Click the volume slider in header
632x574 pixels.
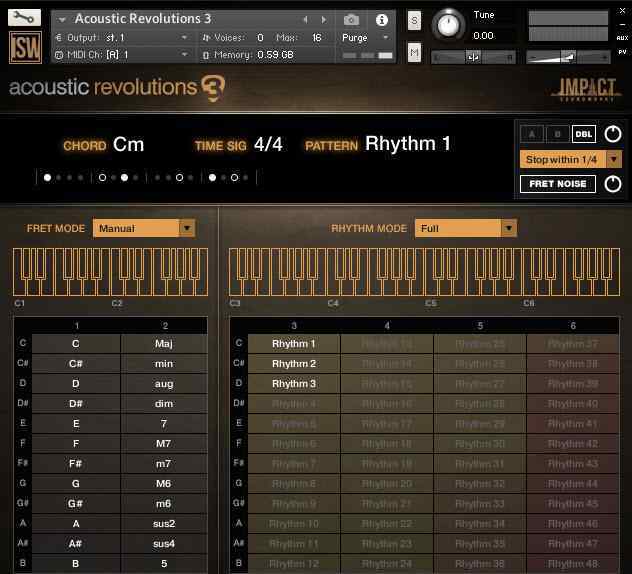click(x=568, y=57)
